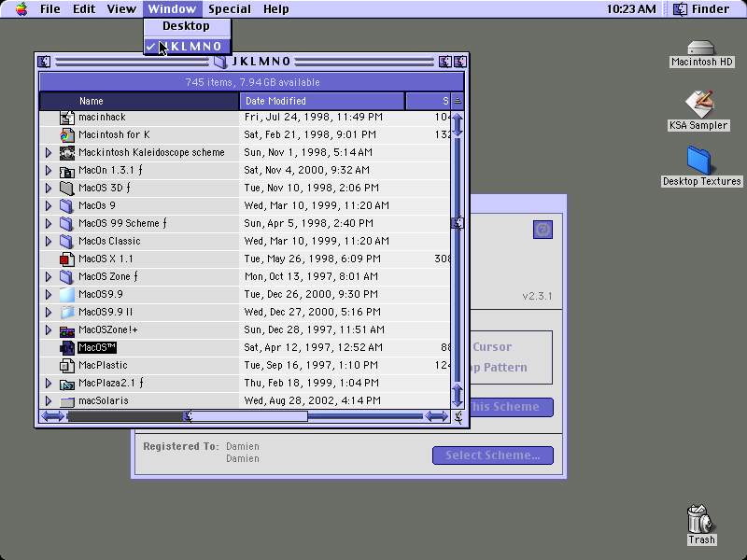
Task: Expand the MacOSZone!+ folder
Action: [49, 330]
